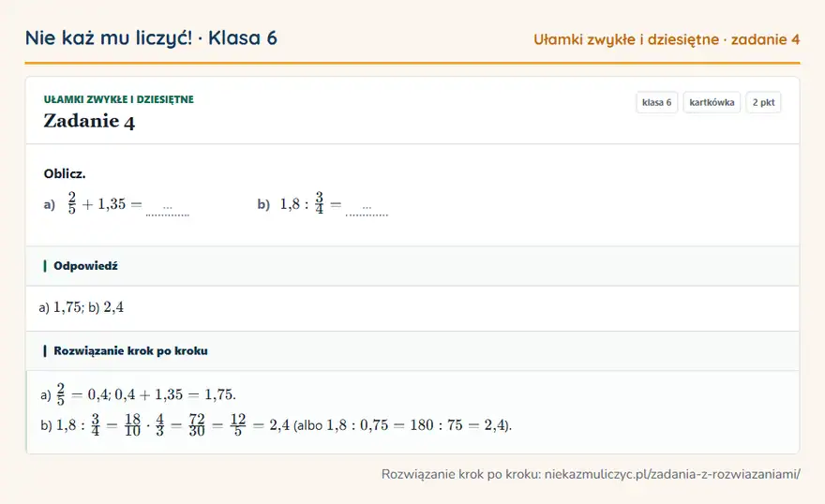This screenshot has height=504, width=825.
Task: Click the 'Oblicz.' instruction text
Action: point(65,173)
